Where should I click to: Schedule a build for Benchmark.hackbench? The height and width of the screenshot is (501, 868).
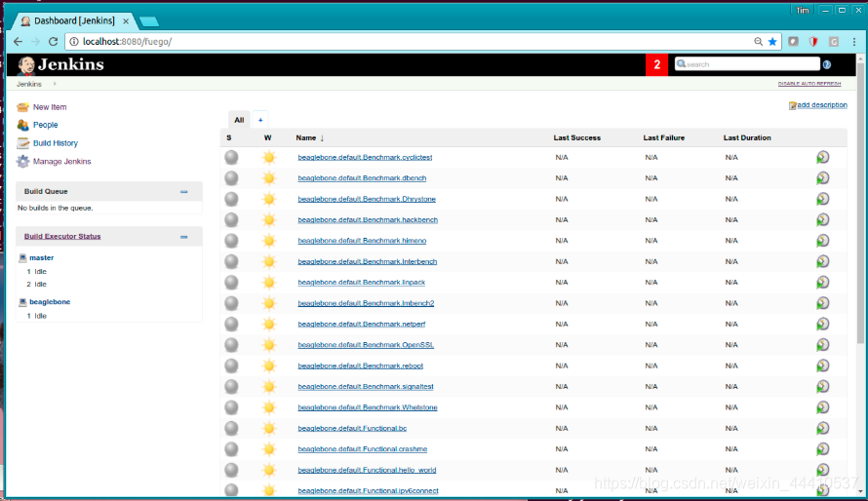coord(822,219)
